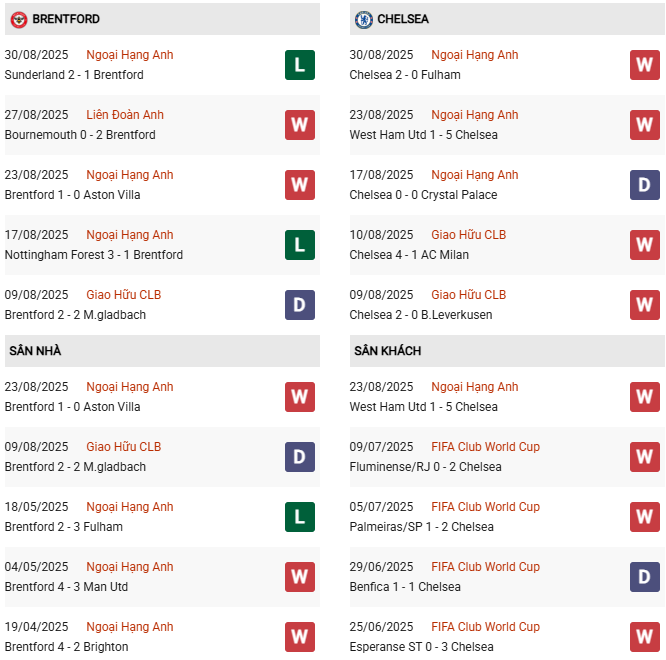The width and height of the screenshot is (666, 660).
Task: Open the CHELSEA team header
Action: click(404, 19)
